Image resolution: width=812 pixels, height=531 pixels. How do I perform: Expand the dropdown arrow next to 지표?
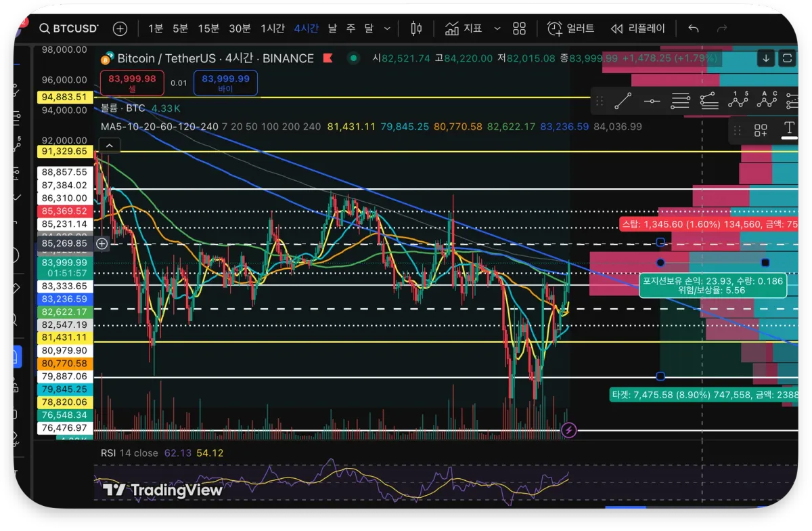[497, 28]
